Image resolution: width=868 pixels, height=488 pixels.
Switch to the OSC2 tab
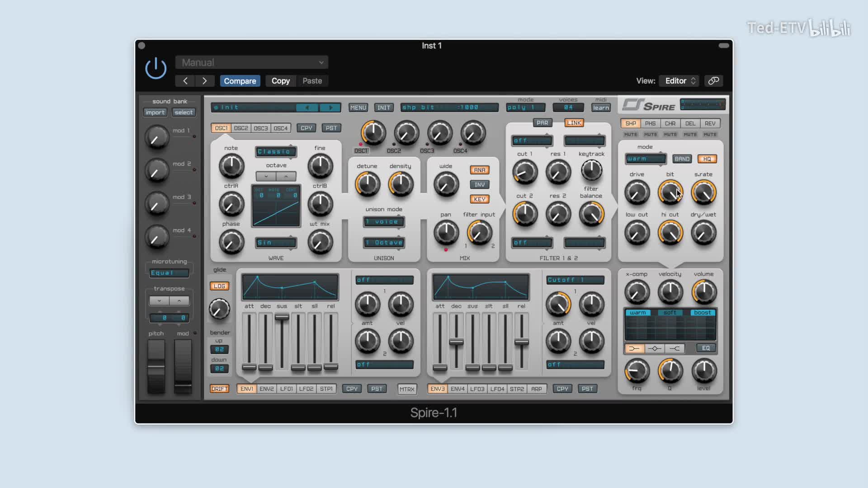click(241, 128)
